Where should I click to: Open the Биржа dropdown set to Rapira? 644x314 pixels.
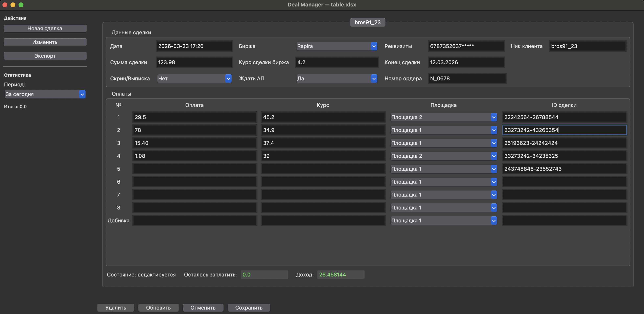337,46
